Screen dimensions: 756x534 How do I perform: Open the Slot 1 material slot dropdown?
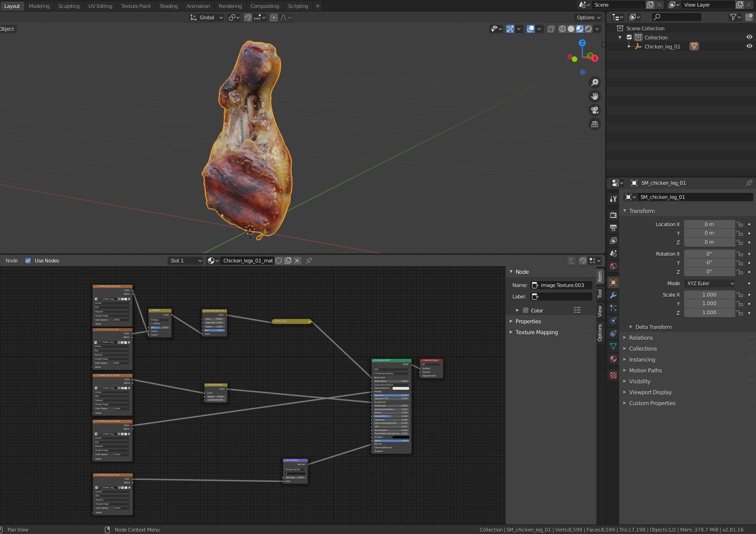tap(185, 261)
